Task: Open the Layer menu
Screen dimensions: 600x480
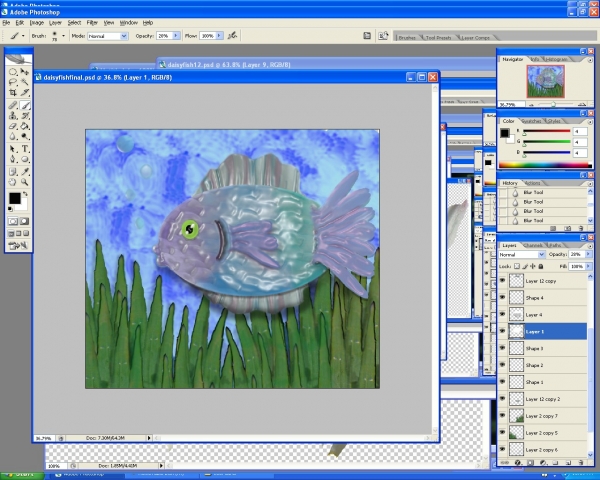Action: (x=55, y=23)
